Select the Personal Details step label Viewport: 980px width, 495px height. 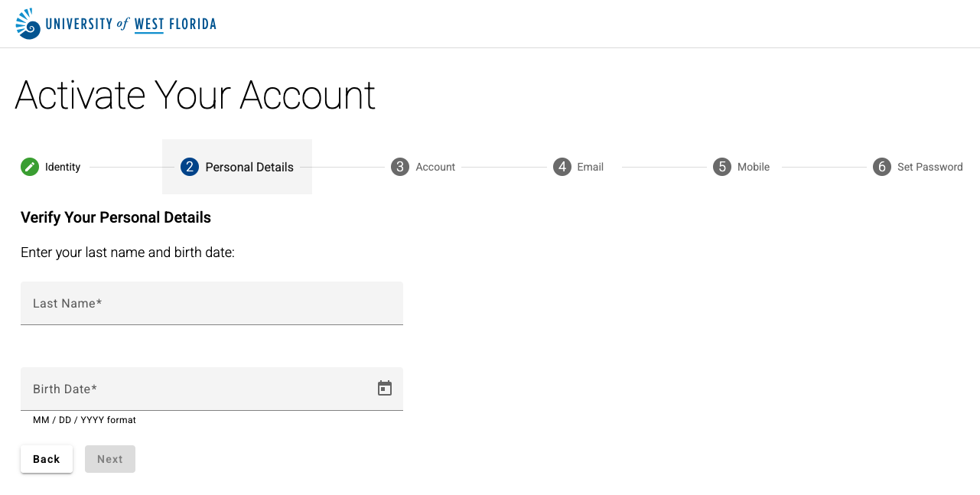point(249,167)
